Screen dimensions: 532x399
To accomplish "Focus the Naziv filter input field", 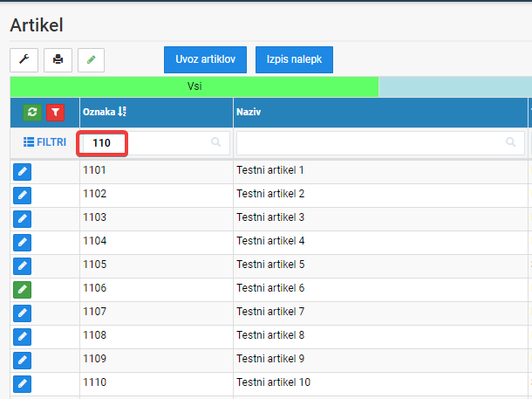I will coord(380,143).
